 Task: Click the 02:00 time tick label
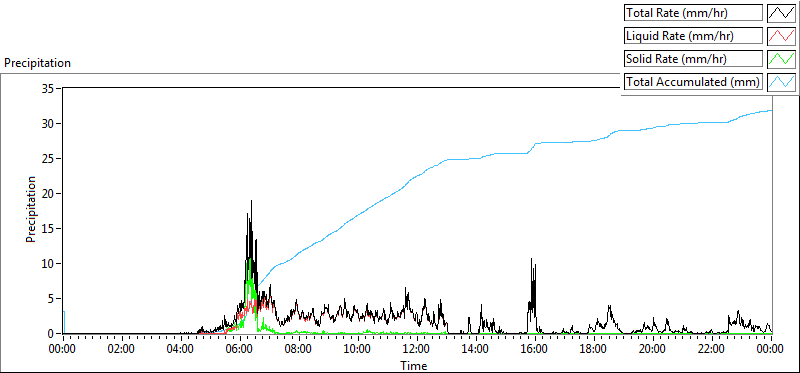[x=122, y=350]
